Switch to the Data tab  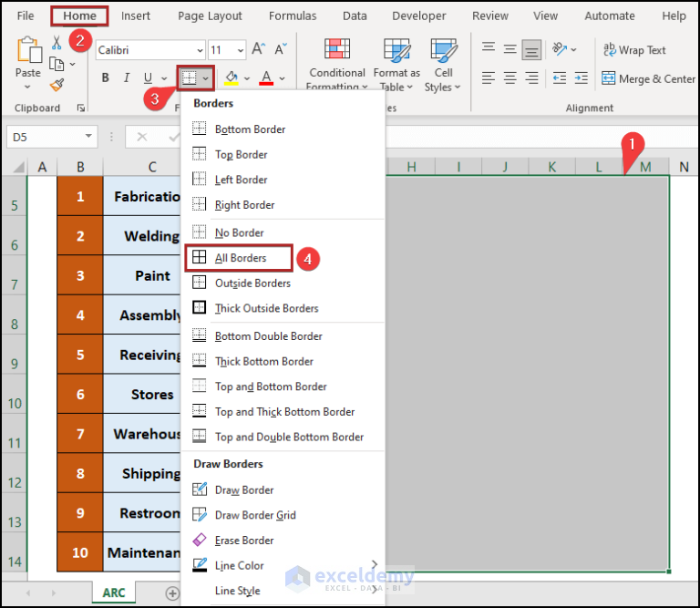pyautogui.click(x=355, y=16)
